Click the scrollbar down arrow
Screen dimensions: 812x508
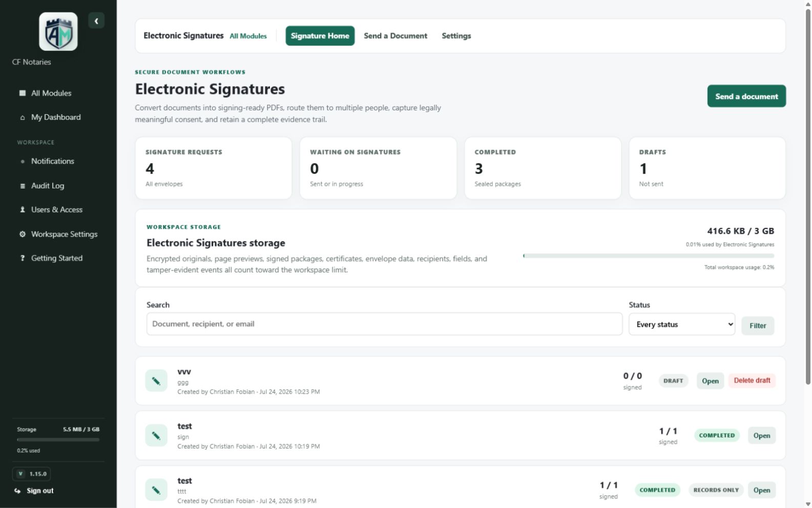point(808,504)
